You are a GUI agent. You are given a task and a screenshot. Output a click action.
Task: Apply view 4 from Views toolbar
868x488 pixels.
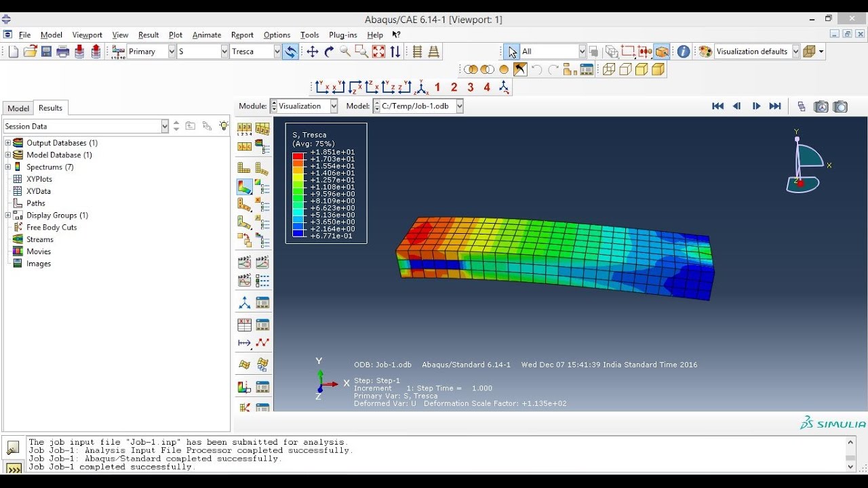tap(487, 87)
